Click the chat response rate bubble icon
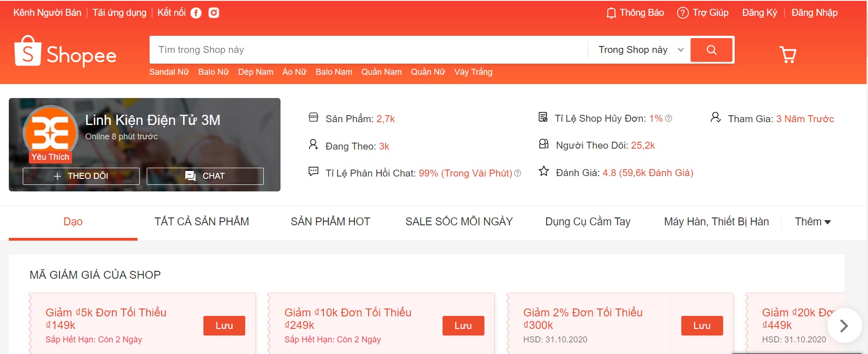Image resolution: width=868 pixels, height=354 pixels. tap(313, 171)
